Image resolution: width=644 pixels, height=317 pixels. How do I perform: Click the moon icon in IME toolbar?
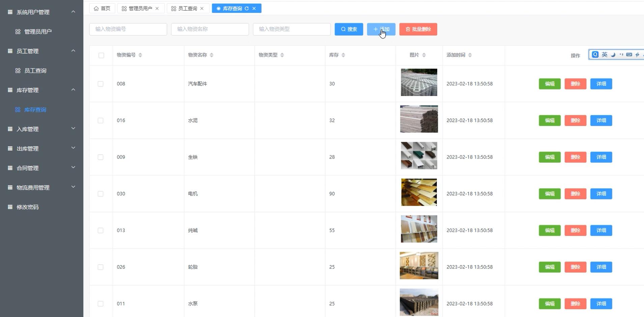[x=613, y=54]
